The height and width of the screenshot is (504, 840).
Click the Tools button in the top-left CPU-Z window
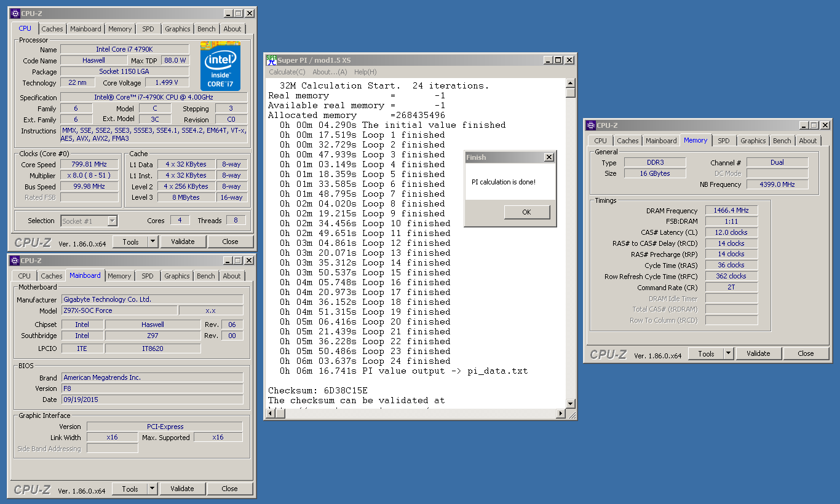pos(131,242)
